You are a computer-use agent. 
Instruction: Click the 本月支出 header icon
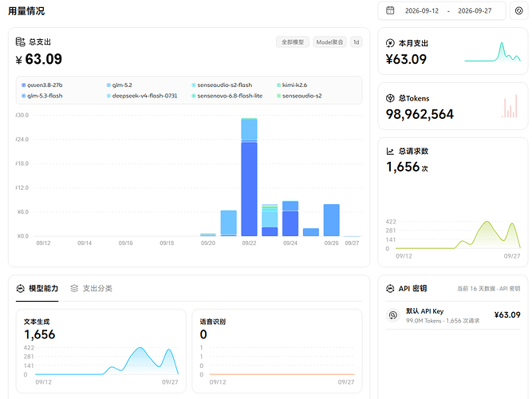pyautogui.click(x=390, y=43)
